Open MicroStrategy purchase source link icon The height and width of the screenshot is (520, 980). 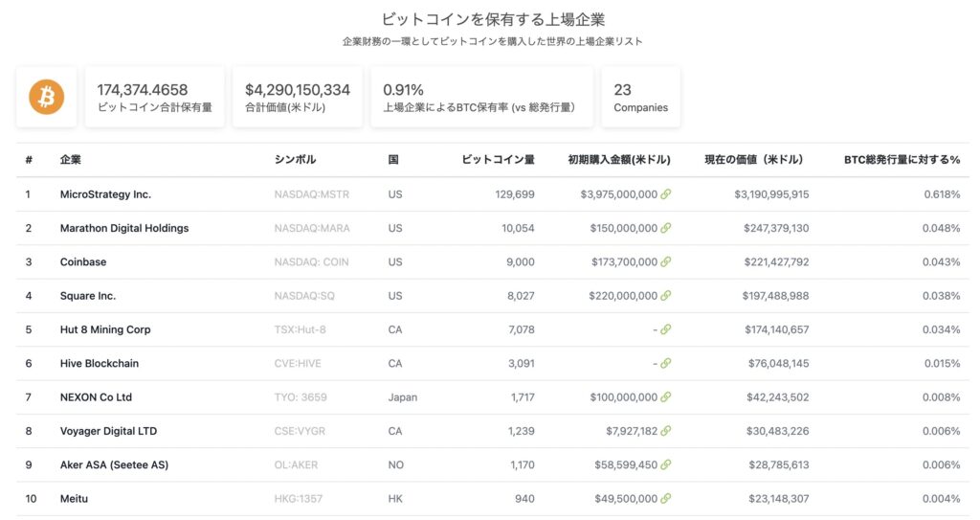[666, 194]
